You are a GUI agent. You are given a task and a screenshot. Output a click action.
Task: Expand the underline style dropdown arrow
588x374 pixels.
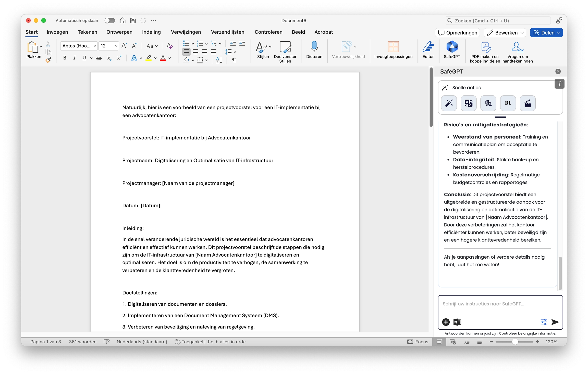click(x=91, y=58)
